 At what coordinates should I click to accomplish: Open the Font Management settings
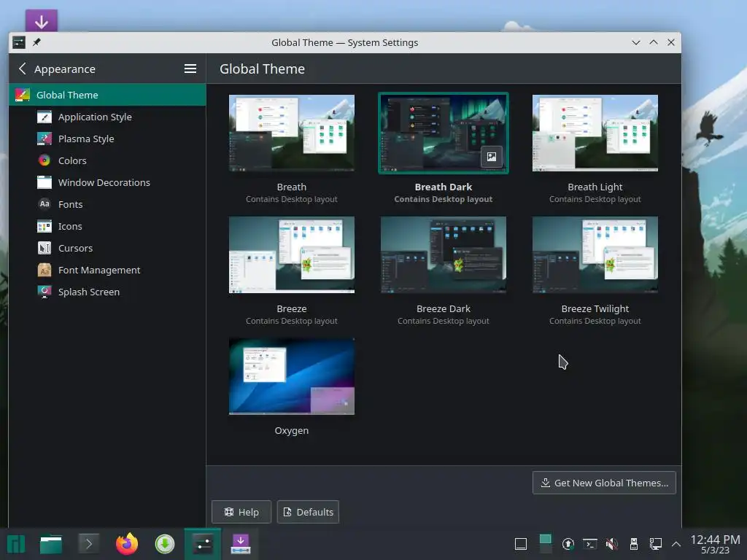107,270
